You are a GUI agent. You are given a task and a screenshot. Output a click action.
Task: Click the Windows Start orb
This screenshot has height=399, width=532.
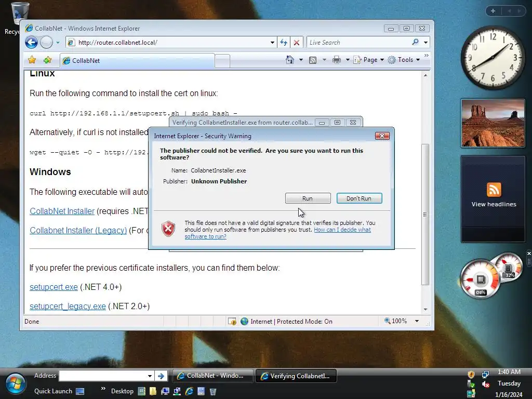pyautogui.click(x=15, y=384)
